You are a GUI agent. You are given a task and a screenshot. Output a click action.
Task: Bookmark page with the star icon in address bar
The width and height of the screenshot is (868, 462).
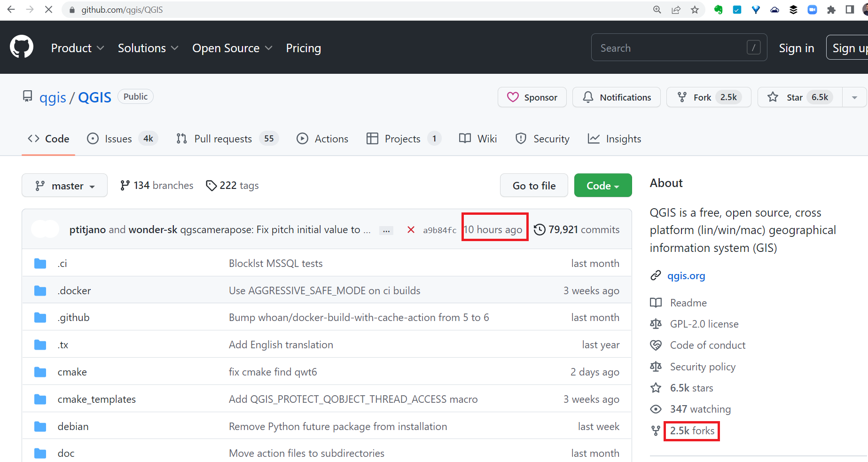point(695,10)
